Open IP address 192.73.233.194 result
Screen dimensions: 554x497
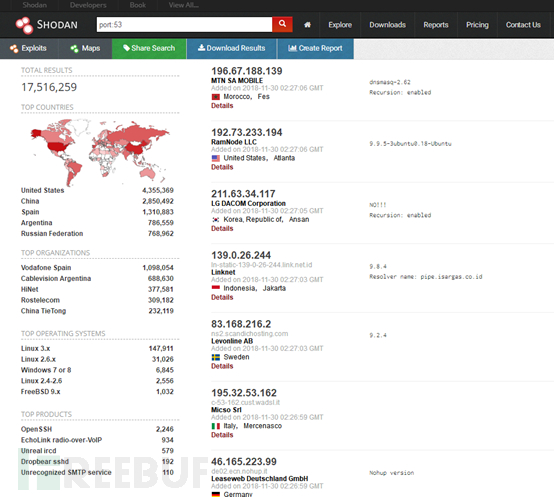tap(247, 132)
